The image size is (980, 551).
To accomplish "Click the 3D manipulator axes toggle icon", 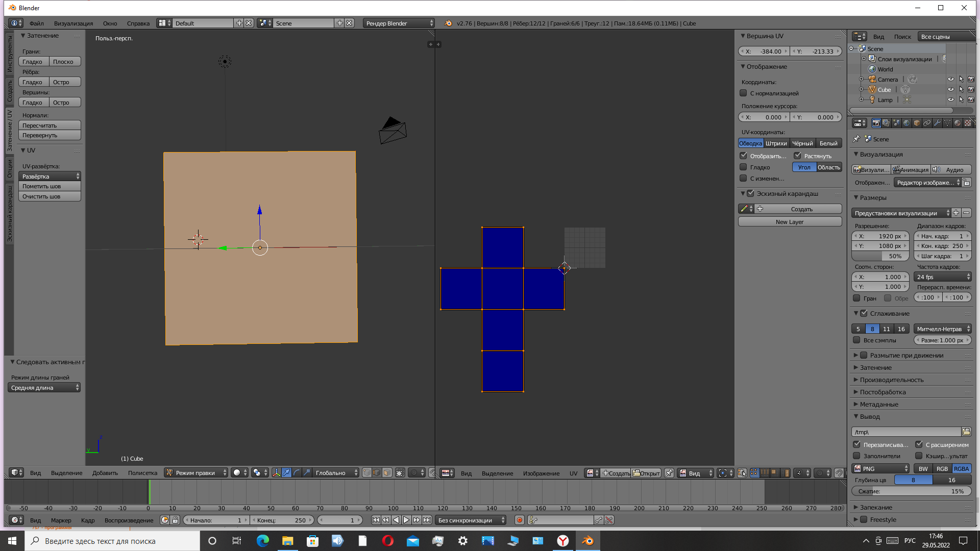I will click(x=276, y=473).
